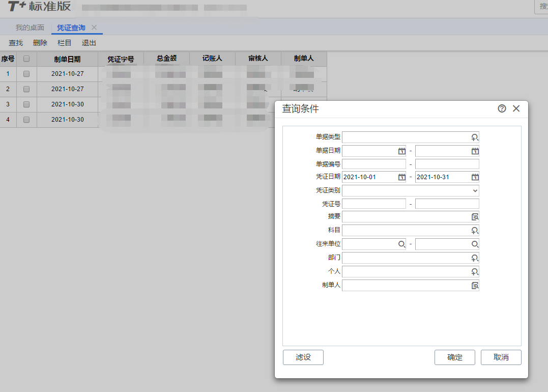Screen dimensions: 548x392
Task: Click help icon in 查询条件 dialog
Action: (x=502, y=108)
